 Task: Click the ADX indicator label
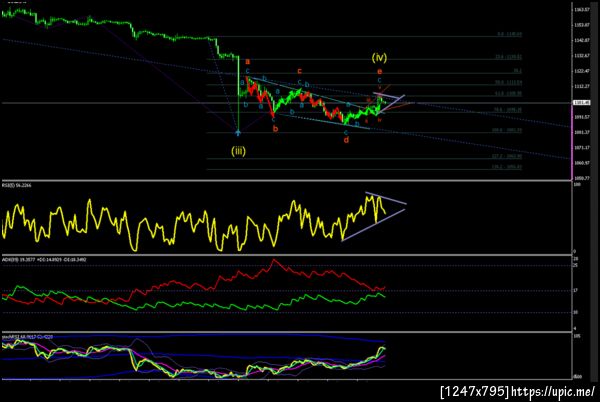click(x=44, y=260)
